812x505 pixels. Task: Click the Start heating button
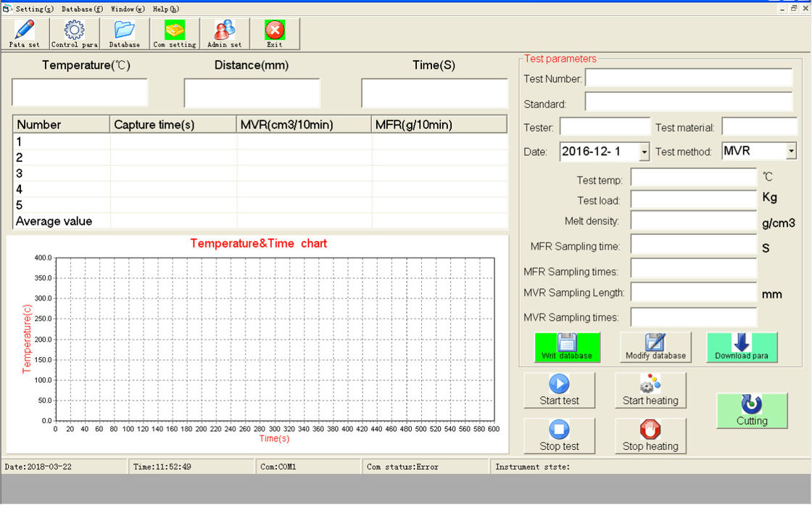point(650,390)
